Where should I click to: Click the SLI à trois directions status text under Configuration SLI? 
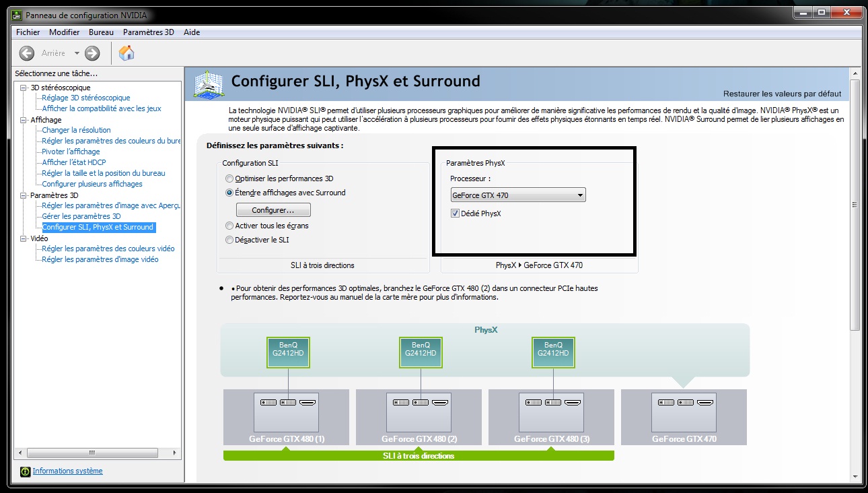point(322,265)
